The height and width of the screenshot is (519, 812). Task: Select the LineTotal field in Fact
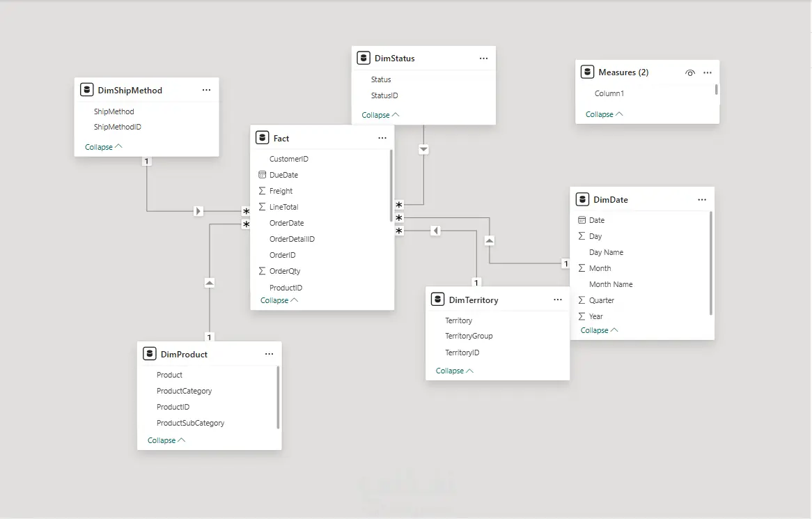[283, 207]
